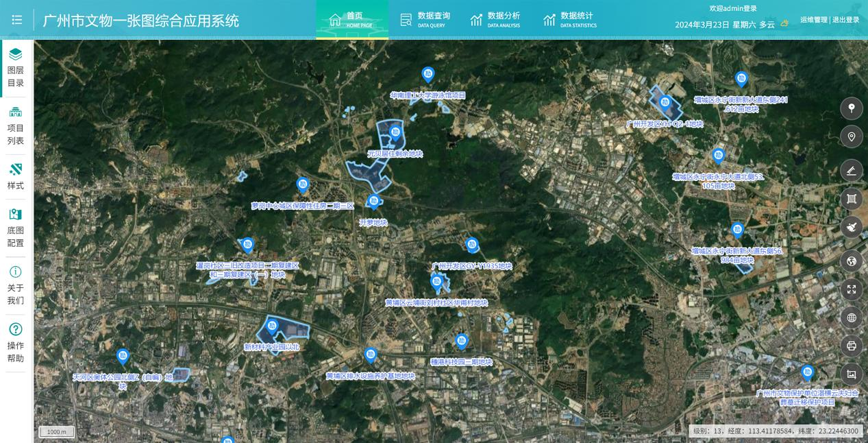The height and width of the screenshot is (443, 868).
Task: Click the export image icon at bottom right
Action: pos(852,374)
